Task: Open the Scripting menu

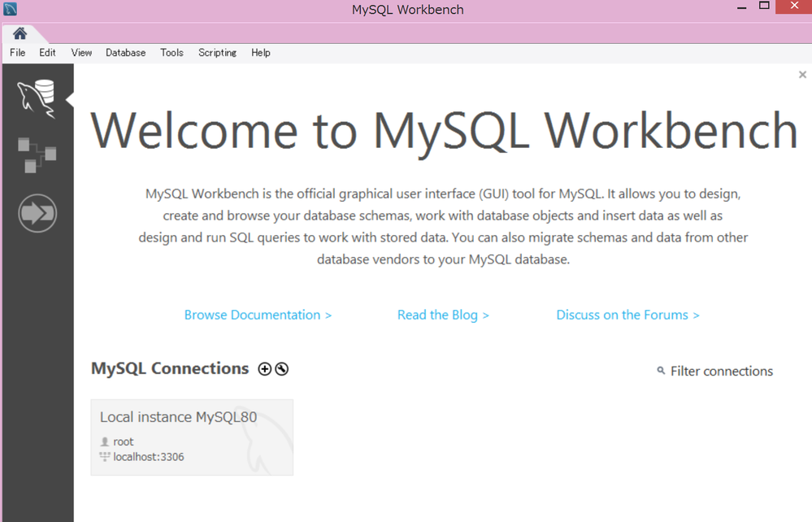Action: coord(217,53)
